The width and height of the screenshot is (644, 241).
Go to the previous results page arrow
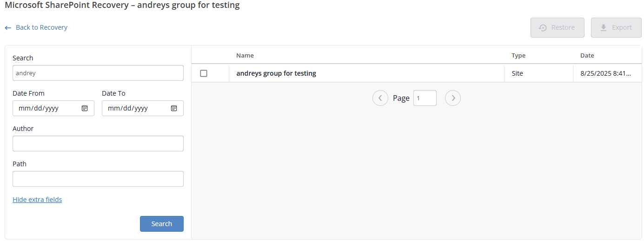pyautogui.click(x=380, y=98)
